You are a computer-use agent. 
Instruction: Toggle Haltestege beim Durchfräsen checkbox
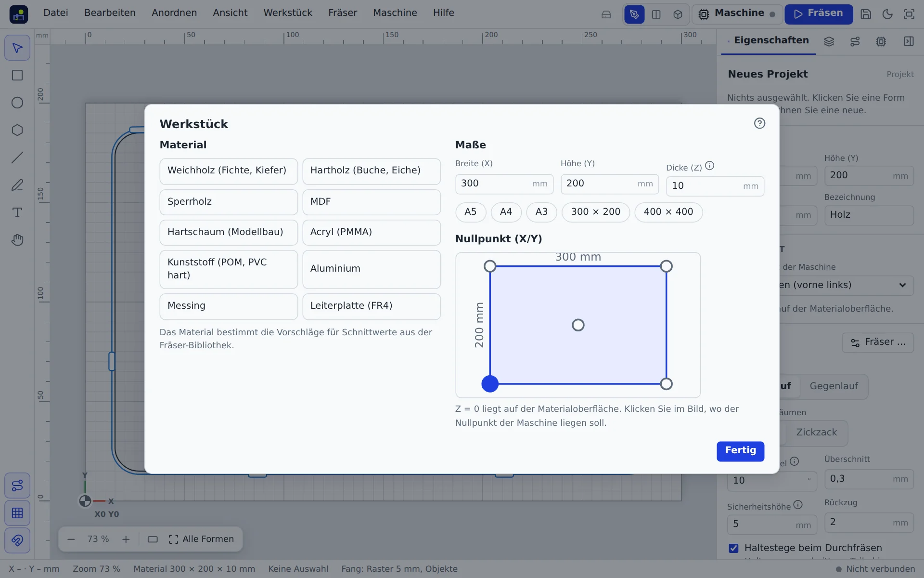pos(733,548)
